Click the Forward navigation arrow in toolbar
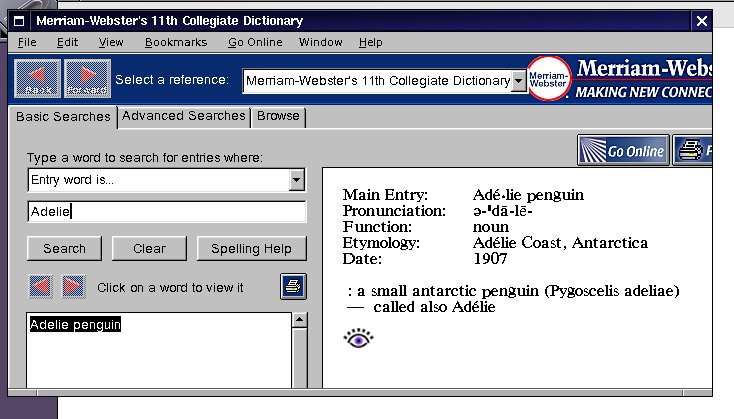Screen dimensions: 734x419 tap(88, 79)
